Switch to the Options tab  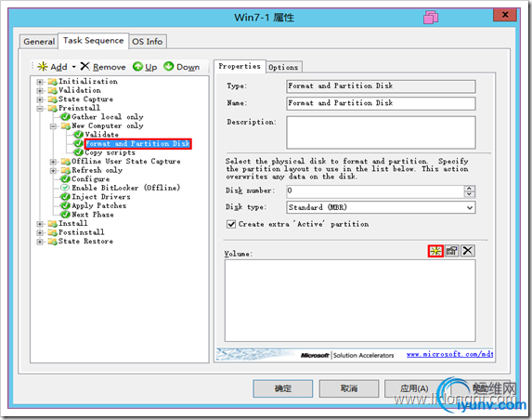tap(283, 67)
